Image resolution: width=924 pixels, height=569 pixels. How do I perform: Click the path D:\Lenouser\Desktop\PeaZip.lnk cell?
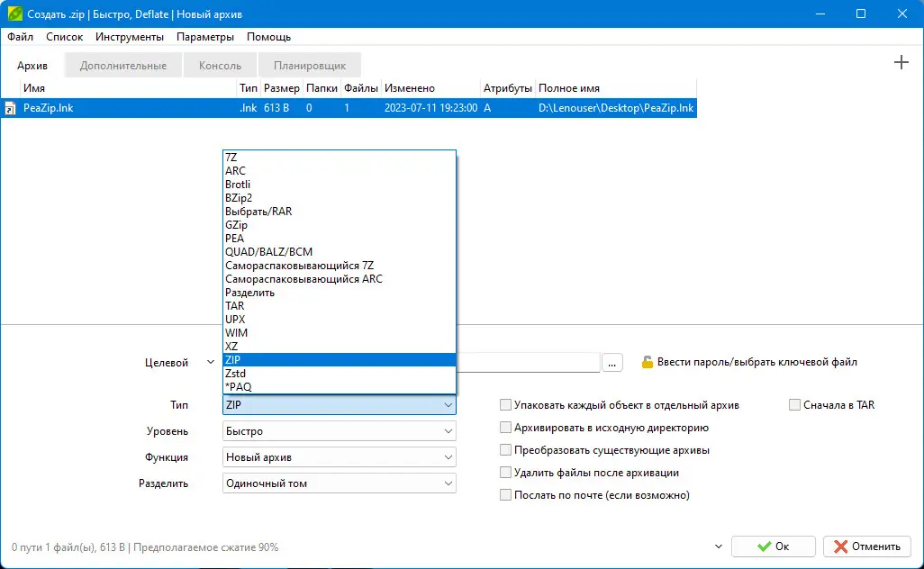[616, 108]
